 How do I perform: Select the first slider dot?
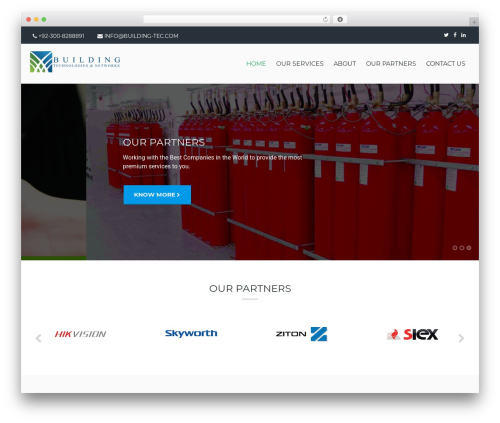(x=455, y=248)
